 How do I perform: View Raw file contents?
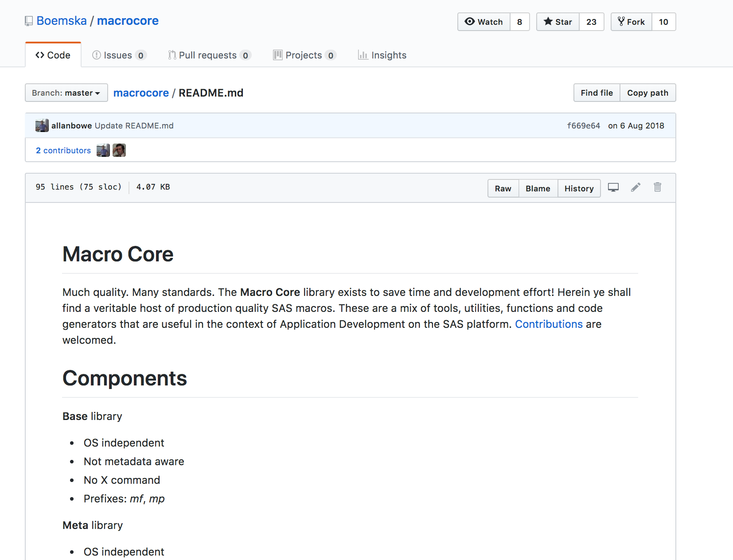pos(503,188)
